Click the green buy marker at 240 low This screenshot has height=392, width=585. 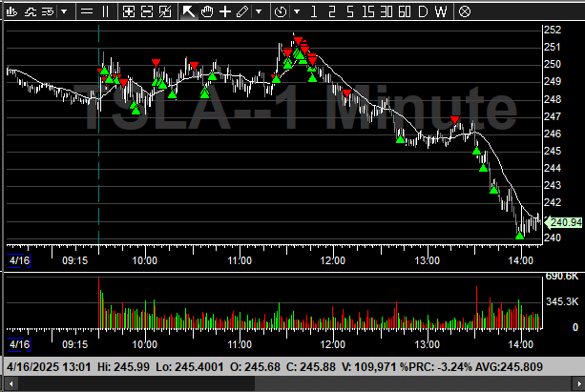[x=520, y=236]
